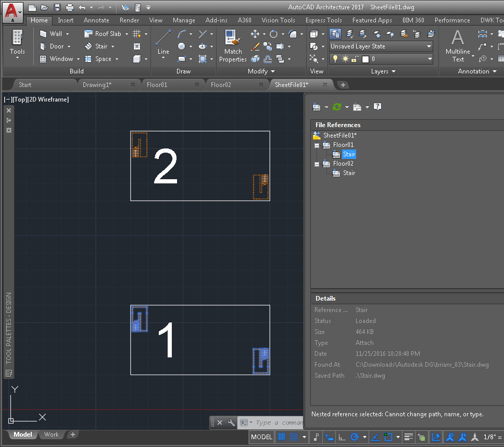Open the polar tracking dropdown arrow

(x=364, y=438)
